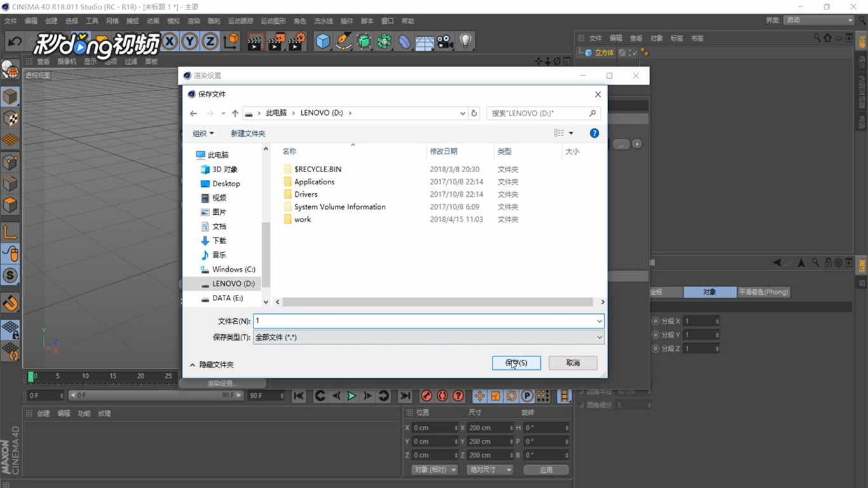Open the 插件 menu
Image resolution: width=868 pixels, height=488 pixels.
(x=346, y=21)
